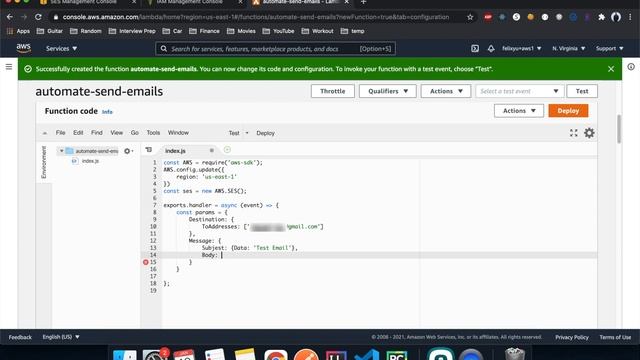
Task: Open the Go menu in editor
Action: [135, 133]
